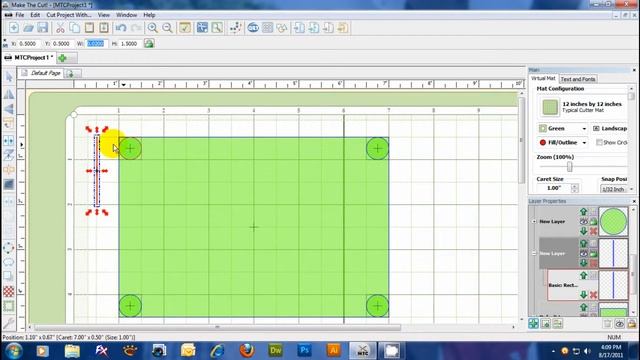The image size is (640, 360).
Task: Pick the red checkerboard texture tool
Action: (9, 291)
